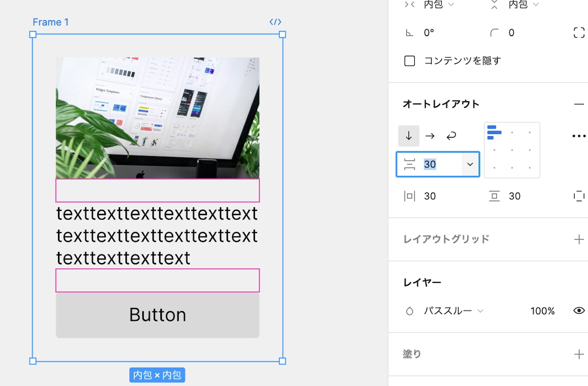588x386 pixels.
Task: Add a layout grid with plus
Action: tap(579, 239)
